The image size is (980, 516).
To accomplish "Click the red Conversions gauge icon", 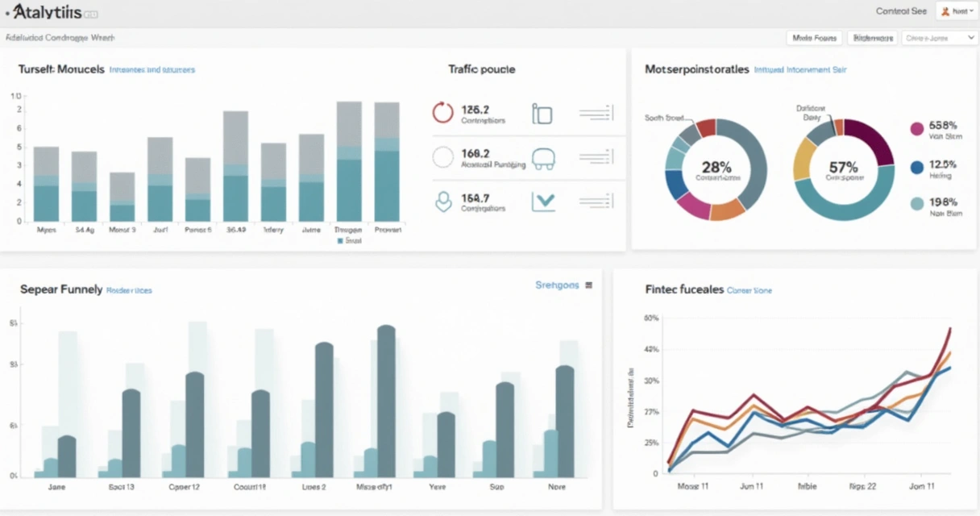I will tap(442, 113).
